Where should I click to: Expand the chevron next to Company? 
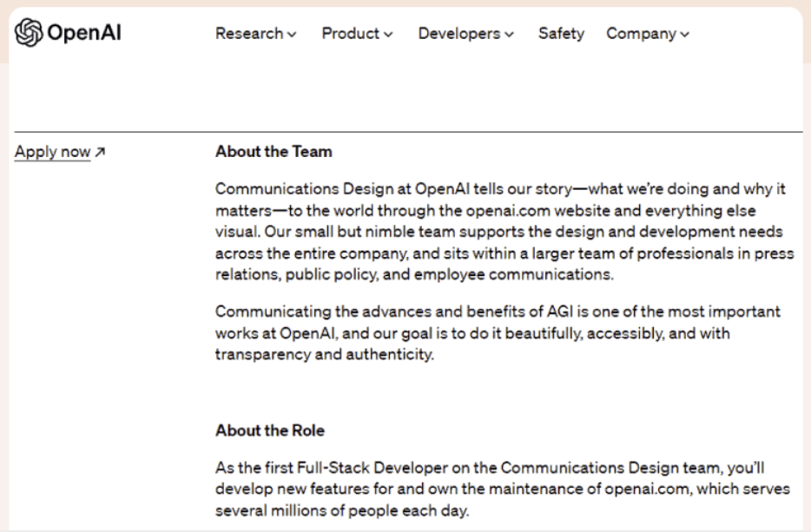tap(685, 35)
